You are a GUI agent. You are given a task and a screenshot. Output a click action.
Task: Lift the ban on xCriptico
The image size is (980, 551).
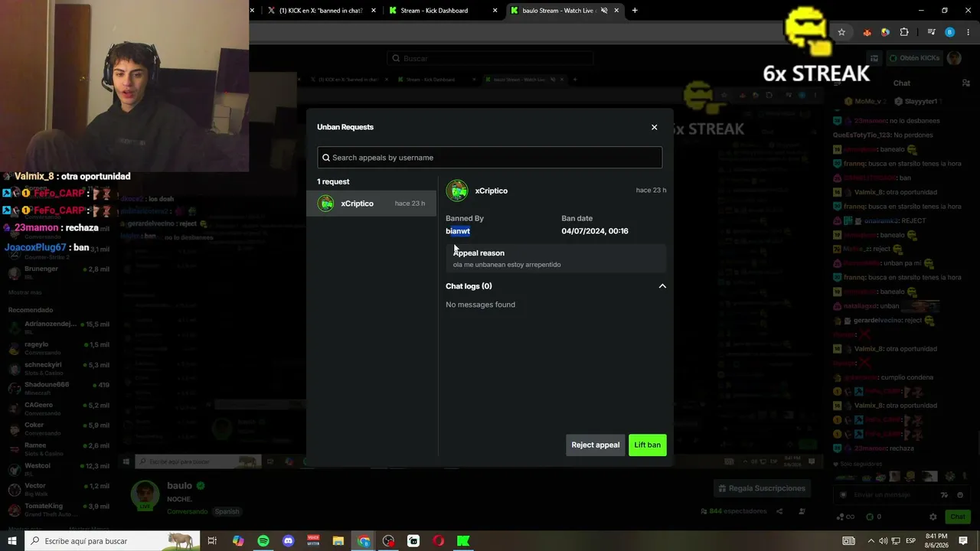click(647, 445)
